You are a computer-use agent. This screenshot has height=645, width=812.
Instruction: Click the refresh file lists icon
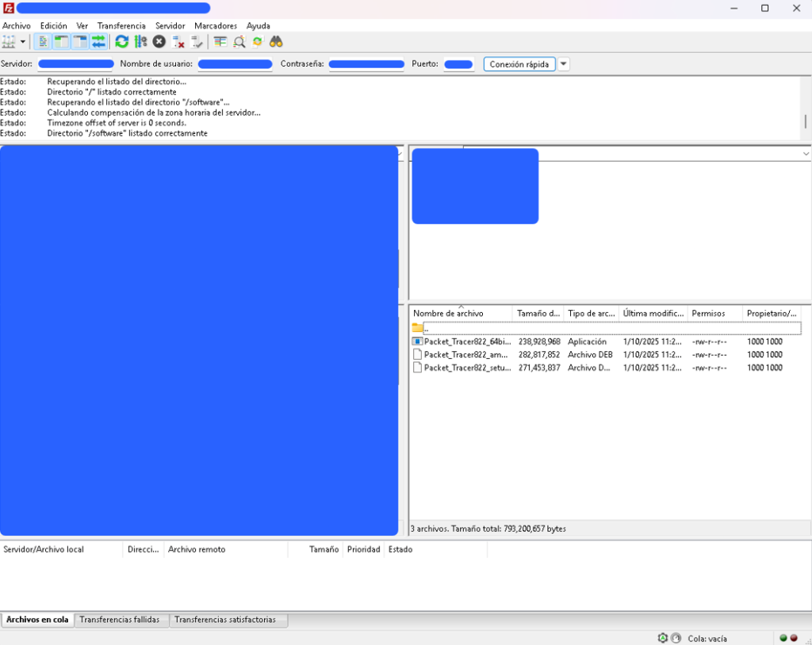click(x=121, y=41)
